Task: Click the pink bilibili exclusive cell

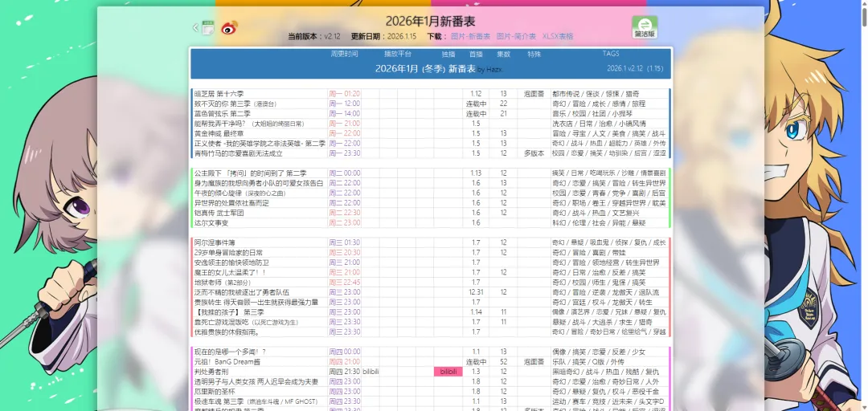Action: [448, 372]
